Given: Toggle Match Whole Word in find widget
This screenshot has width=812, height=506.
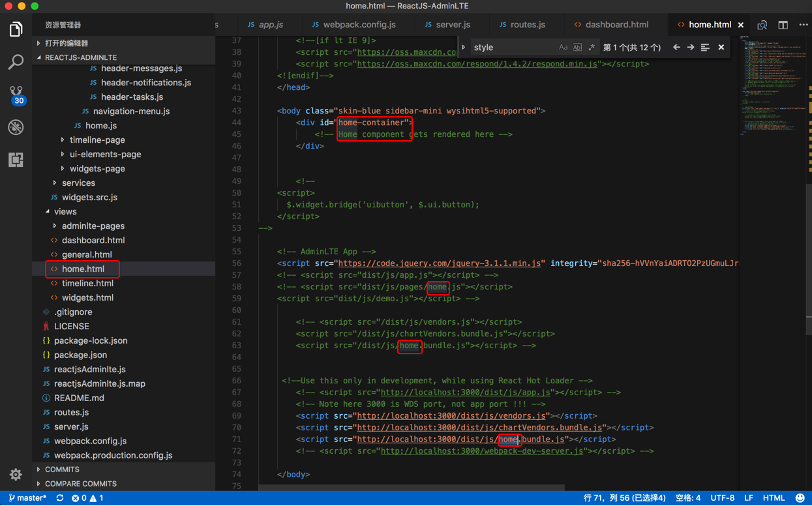Looking at the screenshot, I should coord(577,48).
